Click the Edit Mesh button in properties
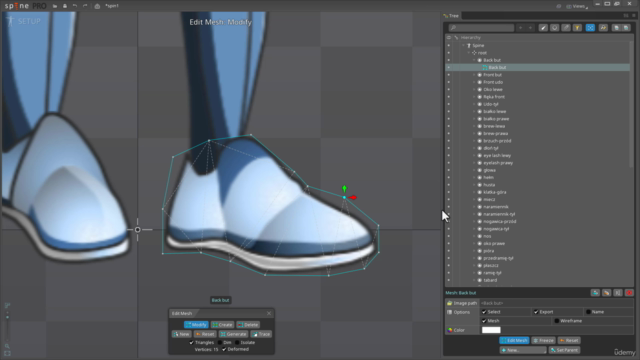The width and height of the screenshot is (640, 360). click(x=514, y=340)
